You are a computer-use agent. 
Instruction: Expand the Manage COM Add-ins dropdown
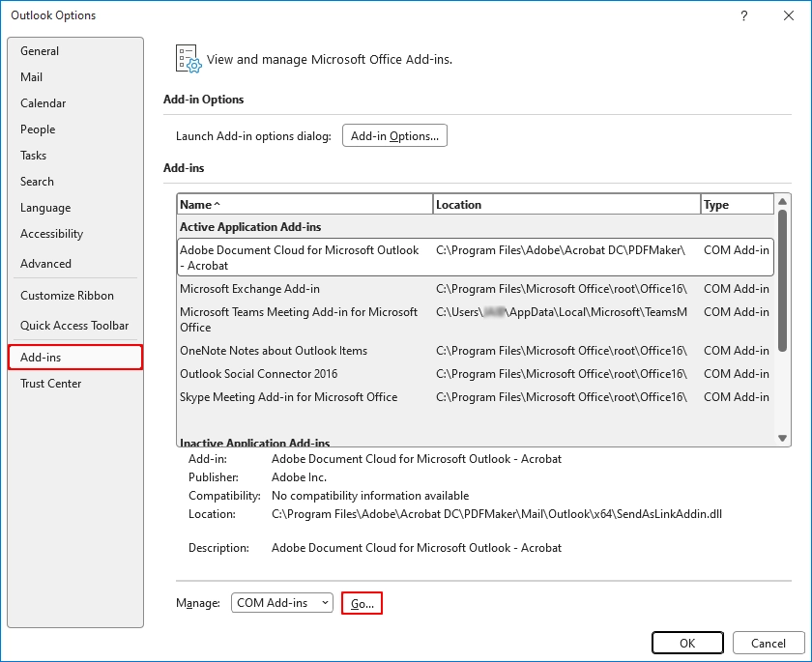(x=281, y=602)
